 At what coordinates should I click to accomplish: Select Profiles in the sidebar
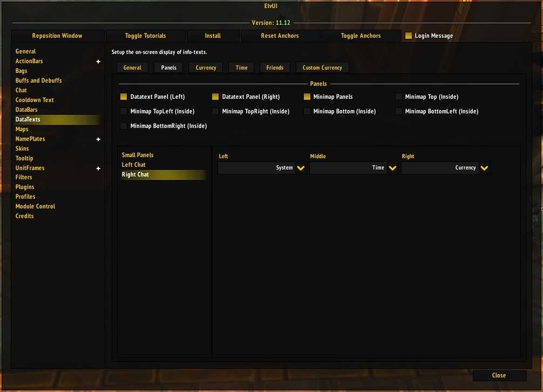25,197
